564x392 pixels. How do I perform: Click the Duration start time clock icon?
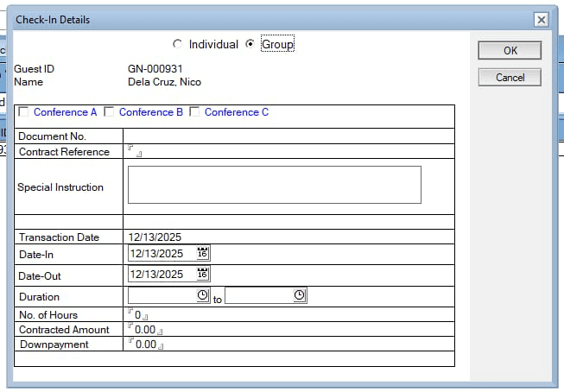pyautogui.click(x=202, y=295)
